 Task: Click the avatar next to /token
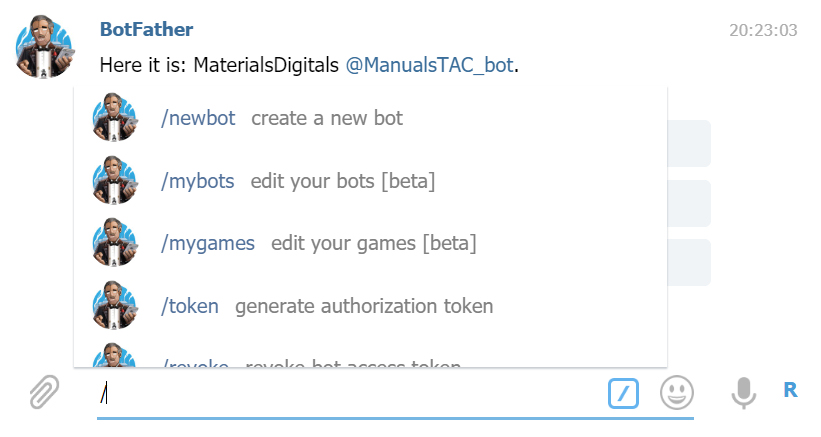114,306
